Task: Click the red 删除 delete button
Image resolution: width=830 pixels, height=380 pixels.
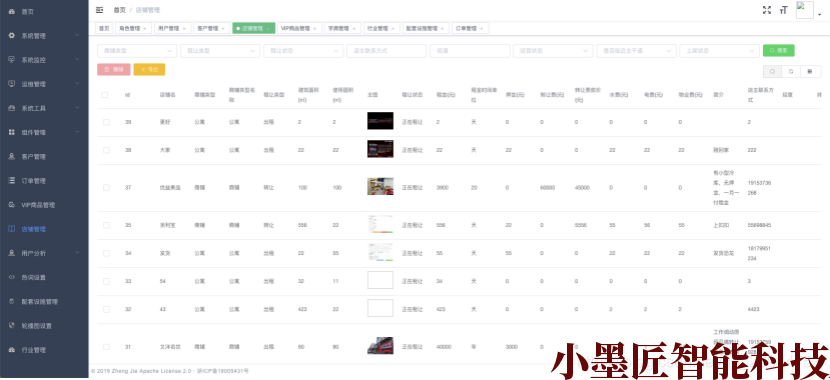Action: (x=114, y=69)
